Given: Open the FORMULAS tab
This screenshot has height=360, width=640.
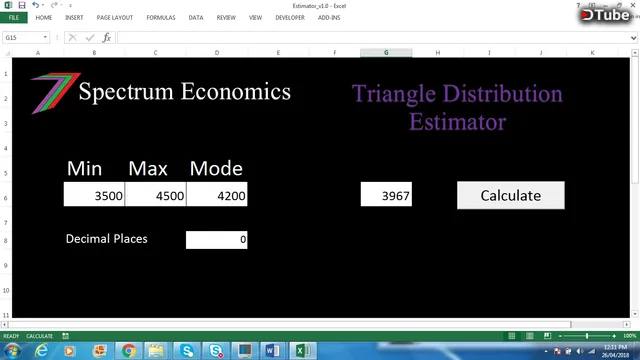Looking at the screenshot, I should click(161, 18).
